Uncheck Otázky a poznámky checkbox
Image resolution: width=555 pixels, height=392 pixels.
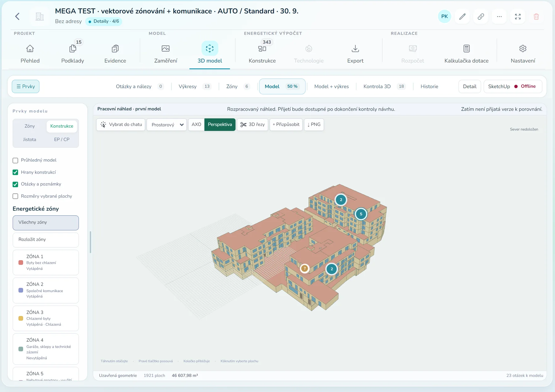coord(15,184)
